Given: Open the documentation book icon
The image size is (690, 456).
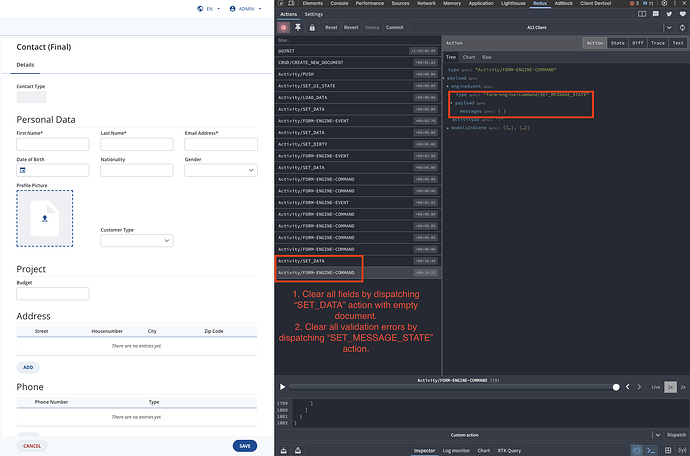Looking at the screenshot, I should click(x=642, y=14).
